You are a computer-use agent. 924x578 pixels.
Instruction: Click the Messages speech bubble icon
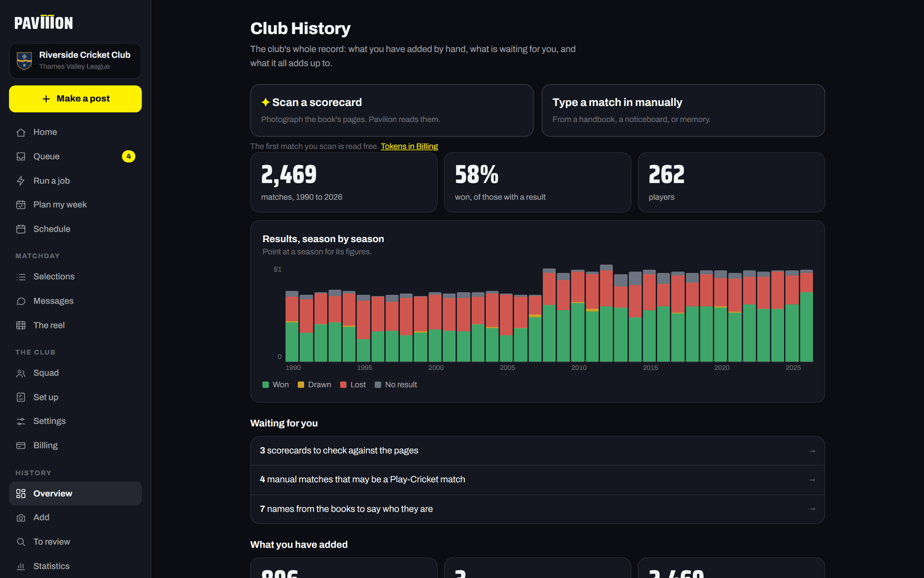[21, 301]
